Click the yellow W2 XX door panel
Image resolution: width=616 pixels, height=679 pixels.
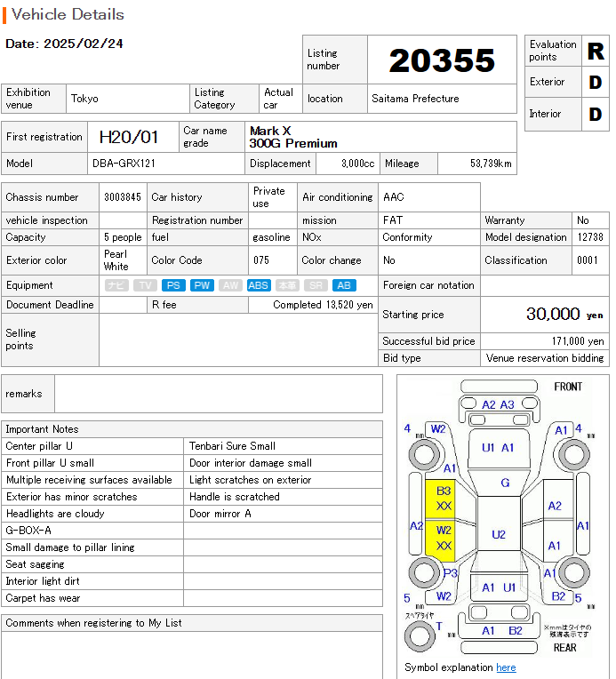(444, 538)
